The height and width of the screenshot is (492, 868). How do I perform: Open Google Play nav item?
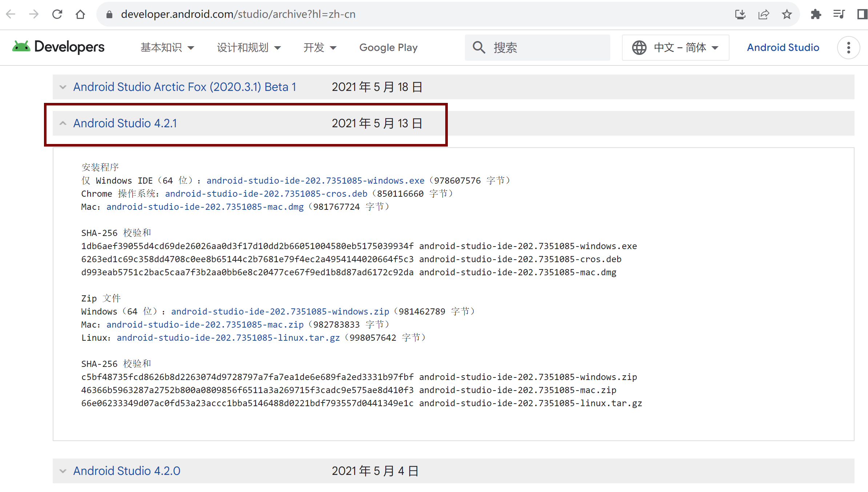(x=388, y=48)
